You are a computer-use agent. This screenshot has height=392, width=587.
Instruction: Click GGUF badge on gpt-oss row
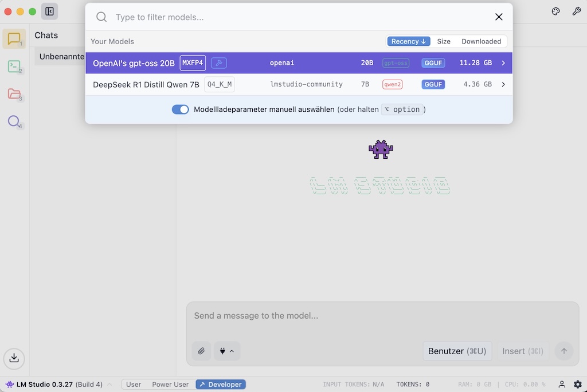[433, 63]
